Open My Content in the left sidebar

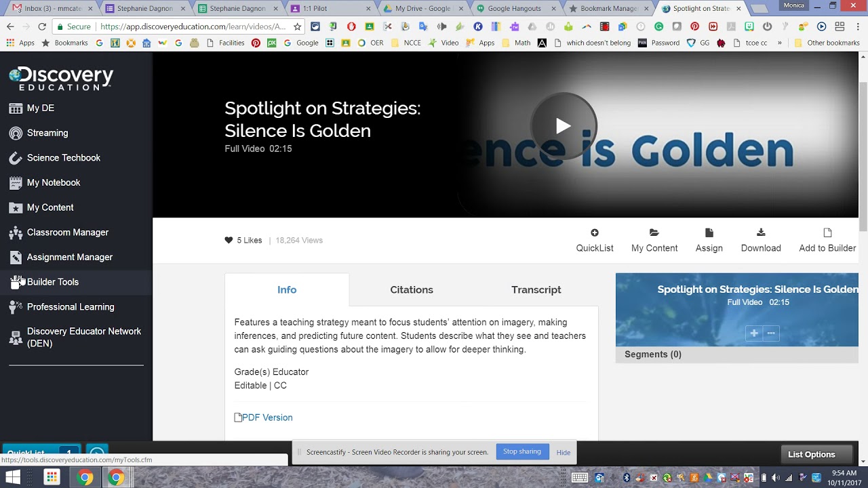tap(50, 207)
